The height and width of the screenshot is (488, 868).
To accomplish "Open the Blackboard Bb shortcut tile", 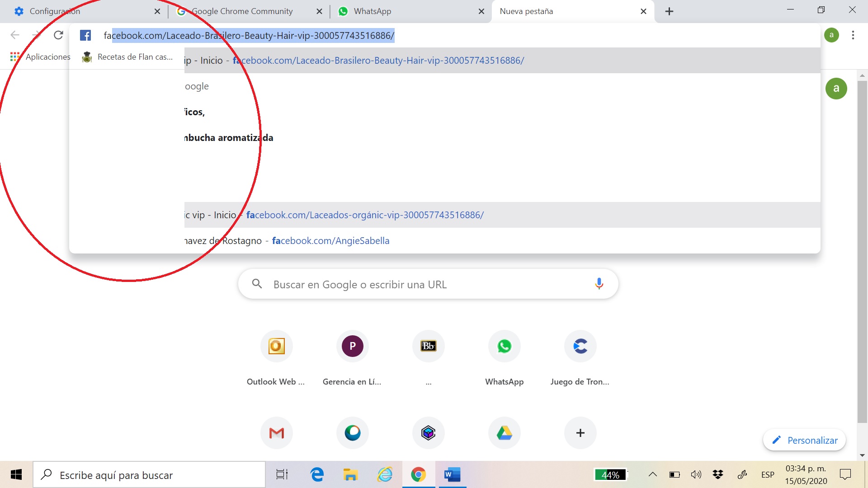I will [428, 347].
